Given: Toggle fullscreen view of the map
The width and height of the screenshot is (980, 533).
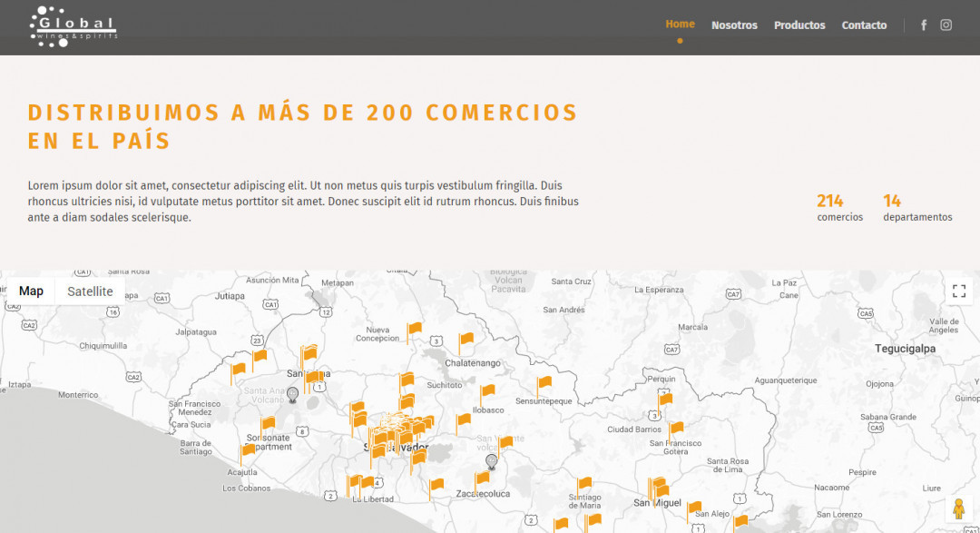Looking at the screenshot, I should [959, 291].
